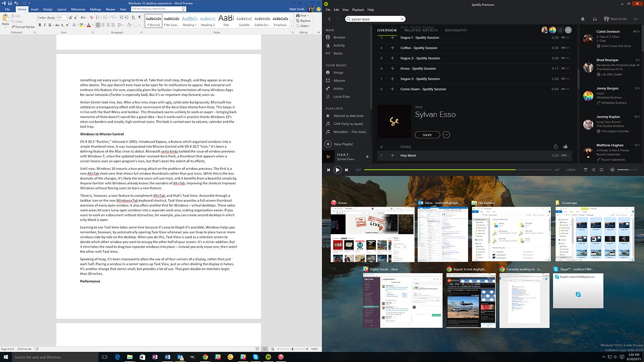
Task: Open the Select dropdown in Editing group
Action: point(303,26)
